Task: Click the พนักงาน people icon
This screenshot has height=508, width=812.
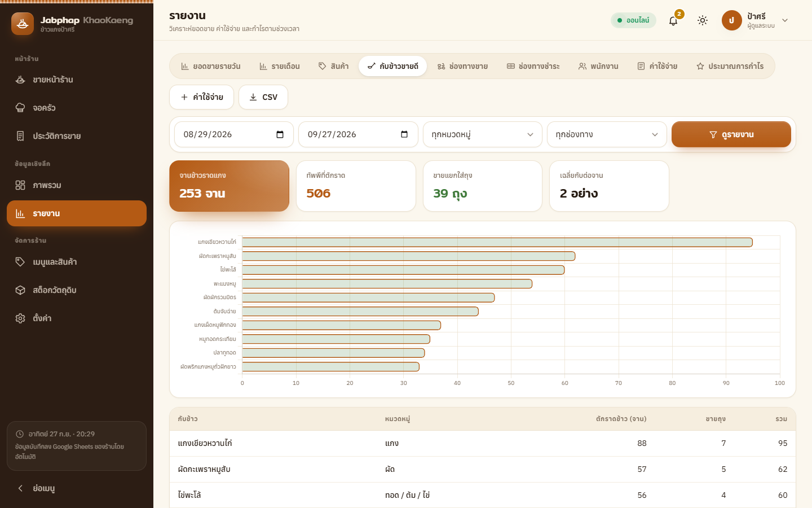Action: coord(582,66)
